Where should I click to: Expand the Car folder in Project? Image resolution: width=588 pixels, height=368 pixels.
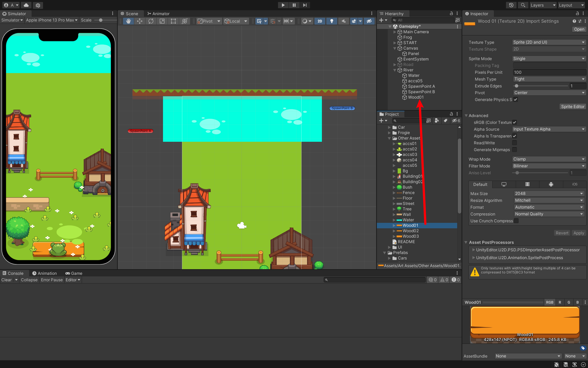click(389, 127)
